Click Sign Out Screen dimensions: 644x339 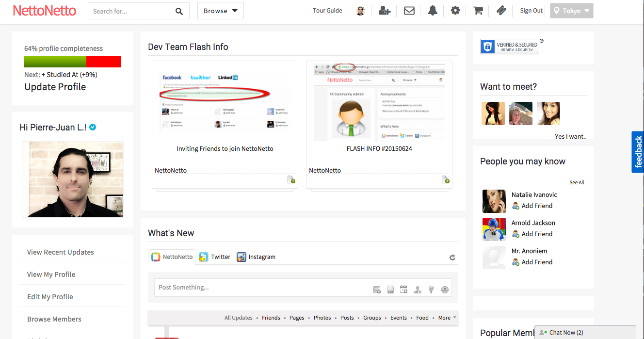pos(531,11)
